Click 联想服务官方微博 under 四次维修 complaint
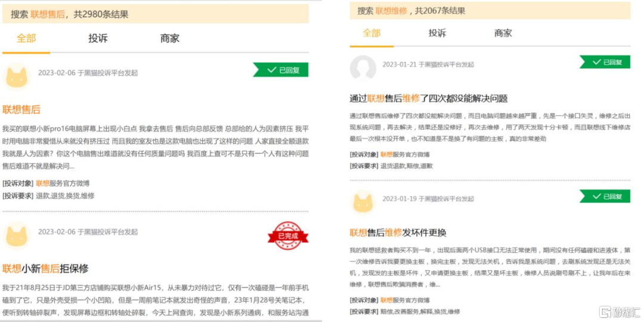 [405, 154]
